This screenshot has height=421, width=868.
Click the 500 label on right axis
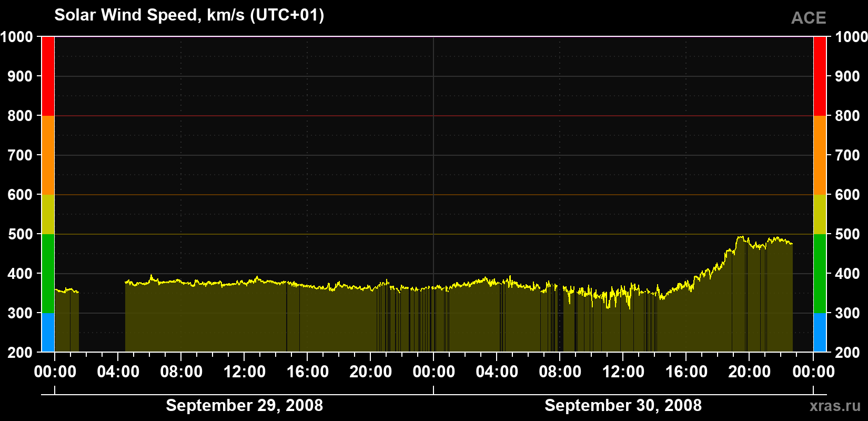(x=847, y=234)
